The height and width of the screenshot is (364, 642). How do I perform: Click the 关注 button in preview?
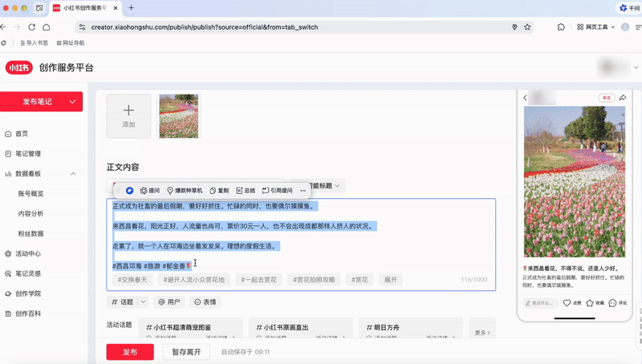[x=607, y=98]
